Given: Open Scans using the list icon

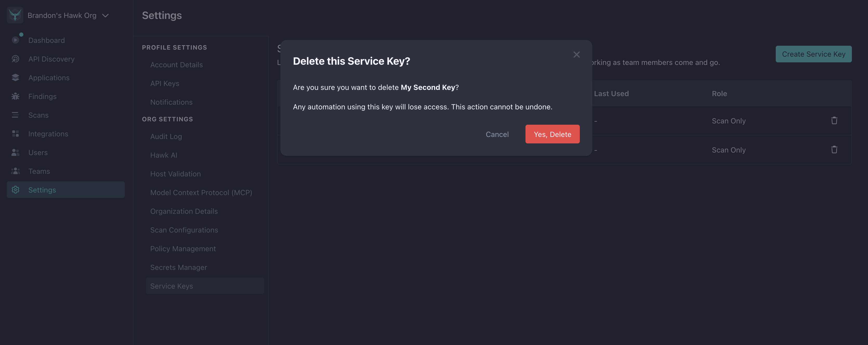Looking at the screenshot, I should (x=15, y=115).
